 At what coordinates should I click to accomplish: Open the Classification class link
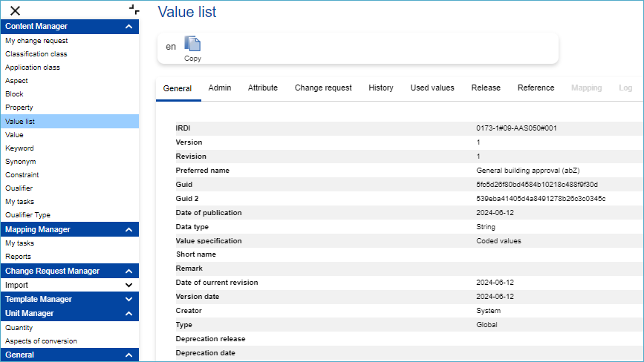[36, 54]
